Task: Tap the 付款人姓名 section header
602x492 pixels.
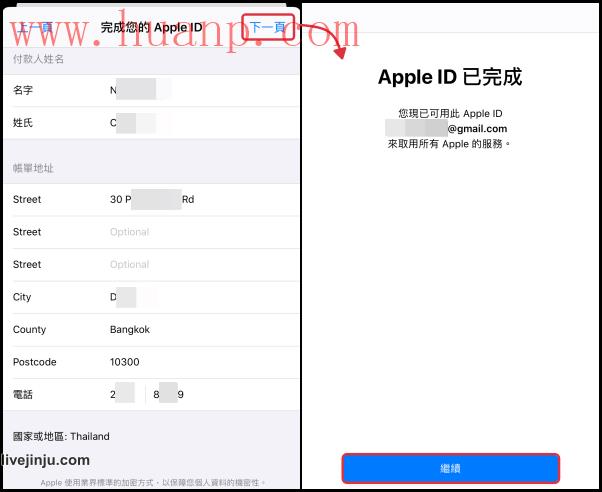Action: (x=38, y=59)
